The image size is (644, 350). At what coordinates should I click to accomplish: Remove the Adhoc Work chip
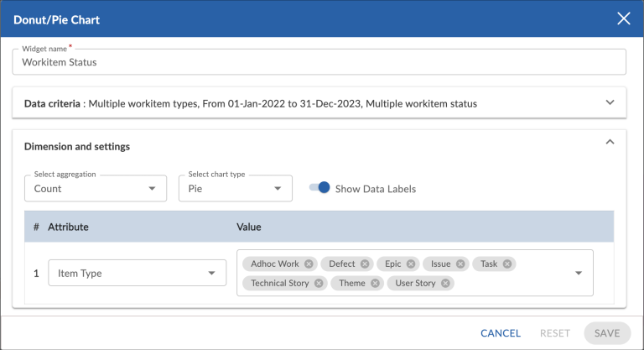tap(309, 264)
